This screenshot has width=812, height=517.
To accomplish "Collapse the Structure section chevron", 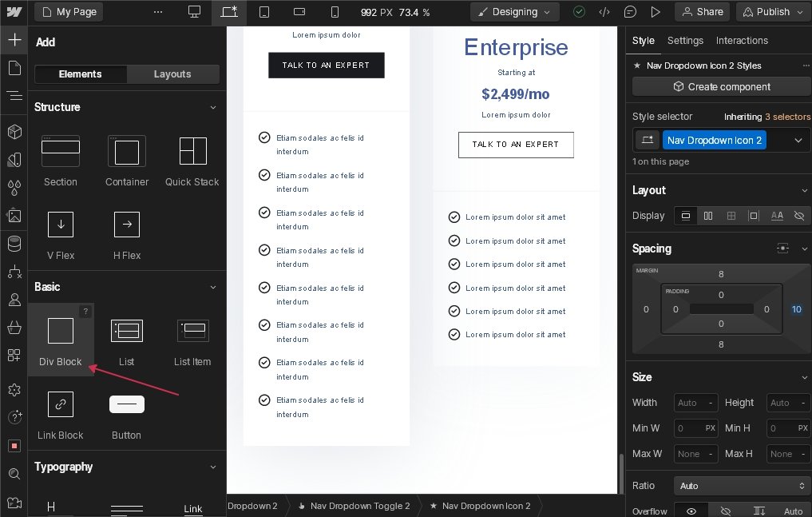I will click(x=213, y=107).
